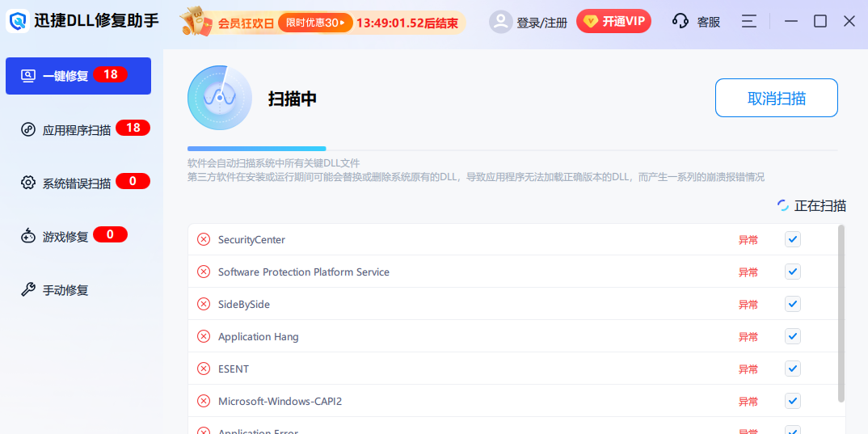868x434 pixels.
Task: Click the error icon beside SideBySide
Action: 204,304
